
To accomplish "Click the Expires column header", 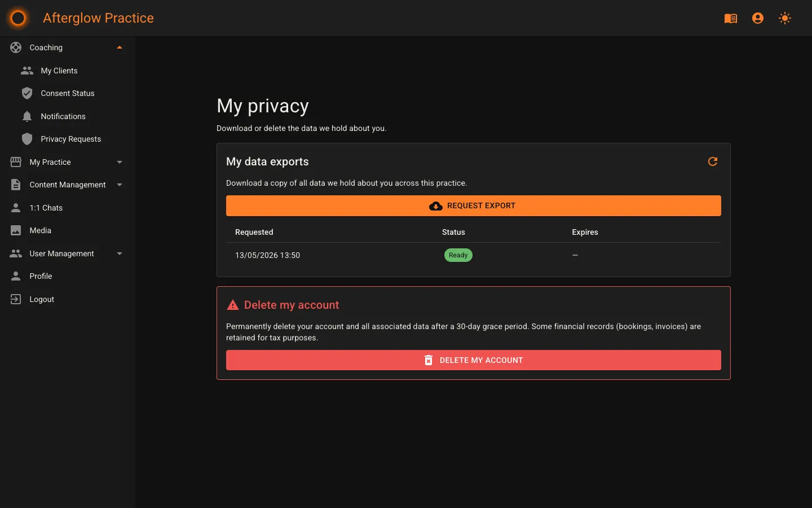I will coord(585,232).
